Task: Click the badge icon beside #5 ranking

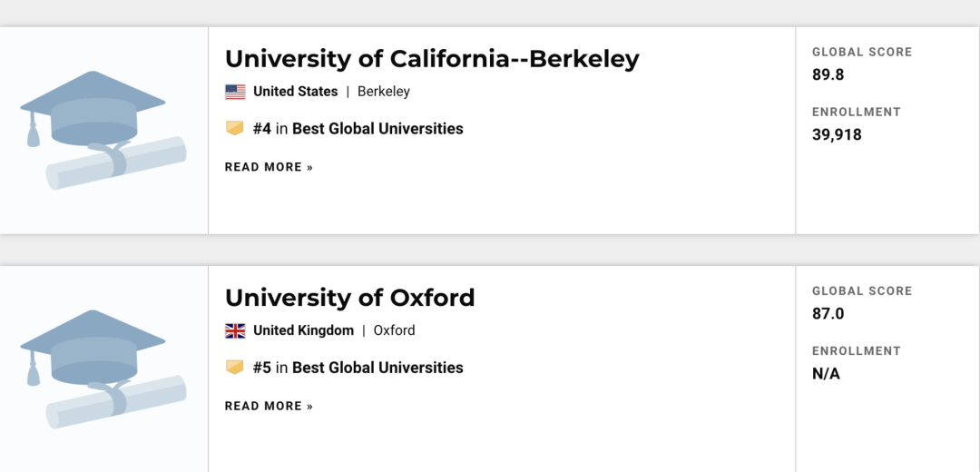Action: [235, 368]
